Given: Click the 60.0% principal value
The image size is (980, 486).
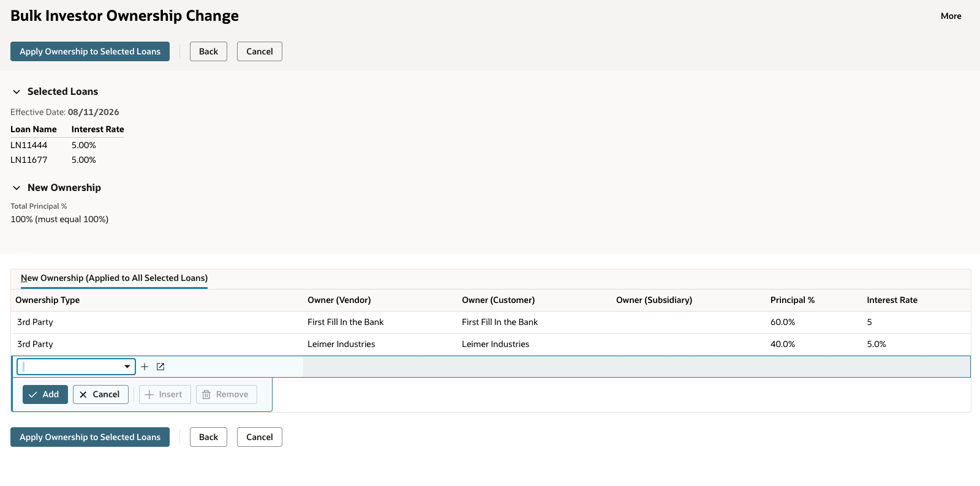Looking at the screenshot, I should tap(783, 322).
